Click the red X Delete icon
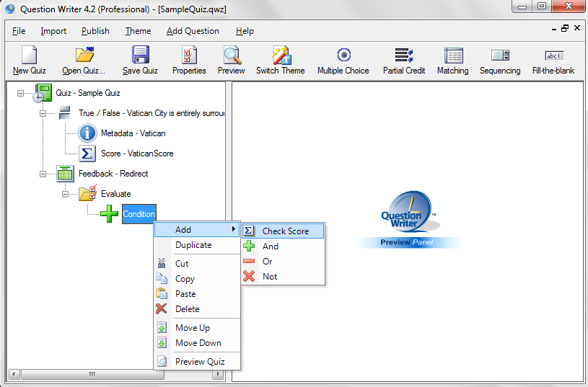Image resolution: width=588 pixels, height=387 pixels. tap(162, 308)
